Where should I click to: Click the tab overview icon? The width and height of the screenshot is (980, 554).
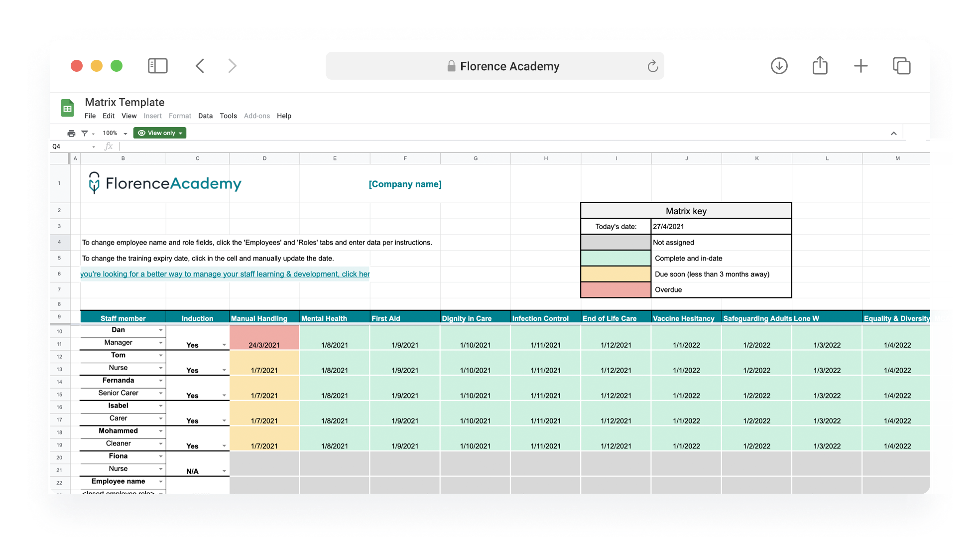point(901,65)
